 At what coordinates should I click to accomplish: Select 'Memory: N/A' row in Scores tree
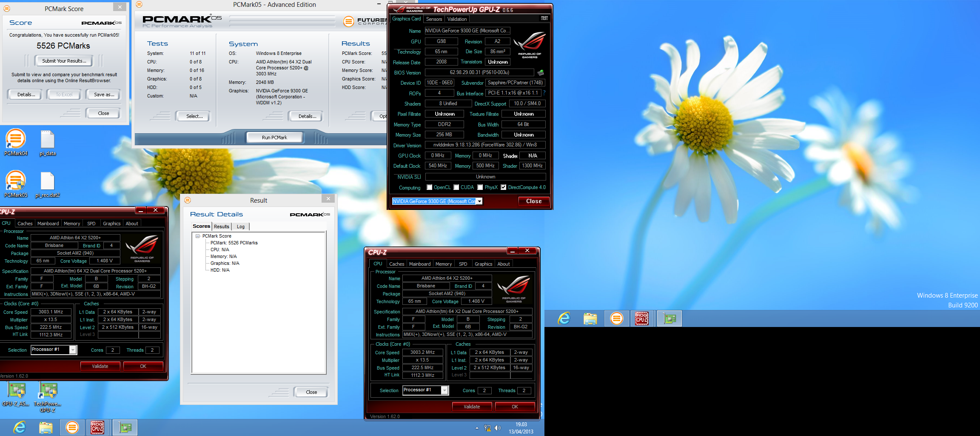pos(224,256)
